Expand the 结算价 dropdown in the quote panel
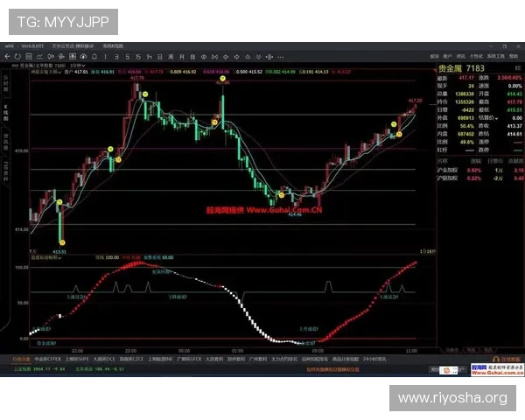 pos(495,116)
